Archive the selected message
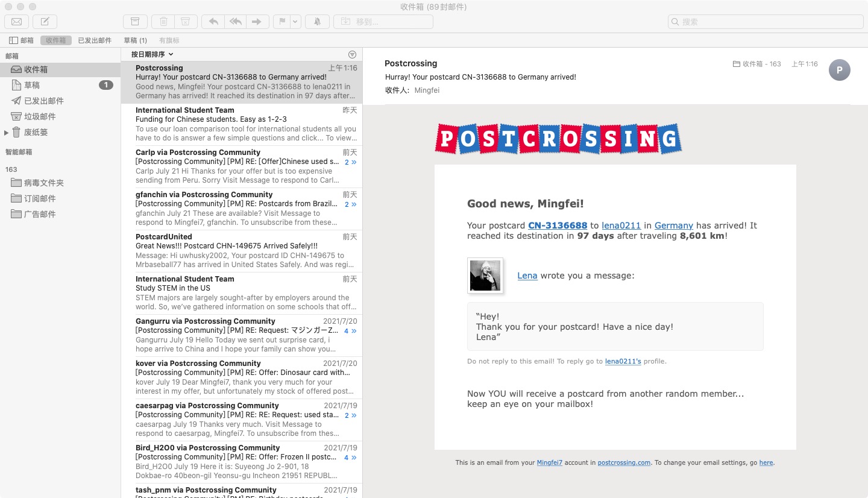This screenshot has height=498, width=868. point(135,22)
